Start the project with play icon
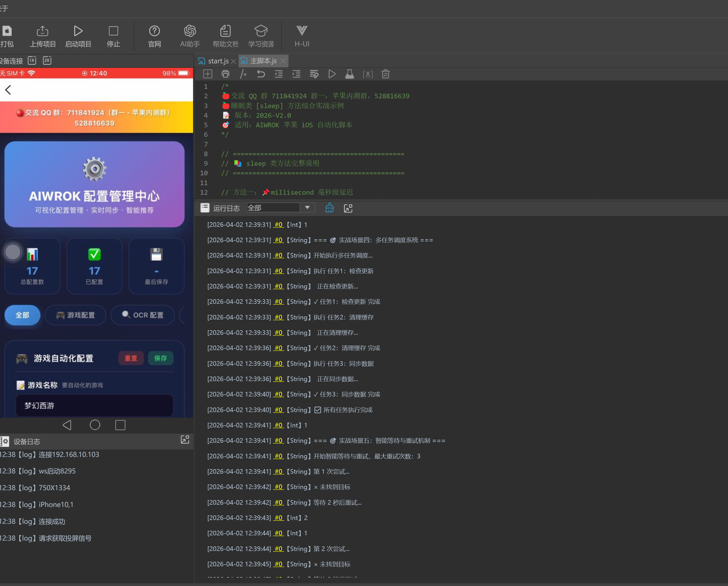 (78, 31)
